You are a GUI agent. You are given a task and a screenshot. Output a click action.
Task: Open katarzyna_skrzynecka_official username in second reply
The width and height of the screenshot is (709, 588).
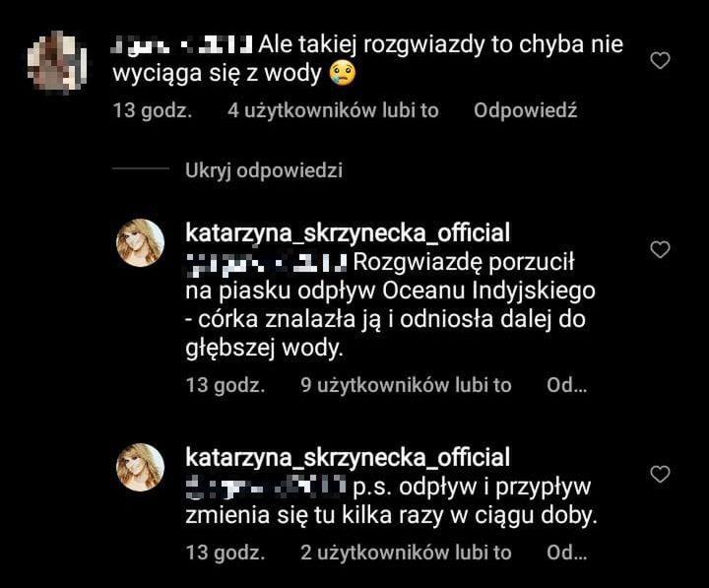348,458
